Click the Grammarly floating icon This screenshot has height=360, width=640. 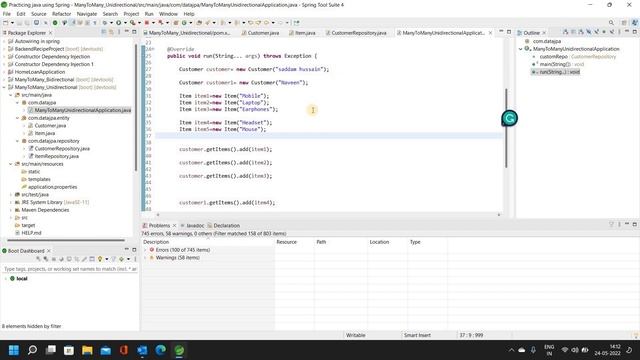[x=509, y=118]
